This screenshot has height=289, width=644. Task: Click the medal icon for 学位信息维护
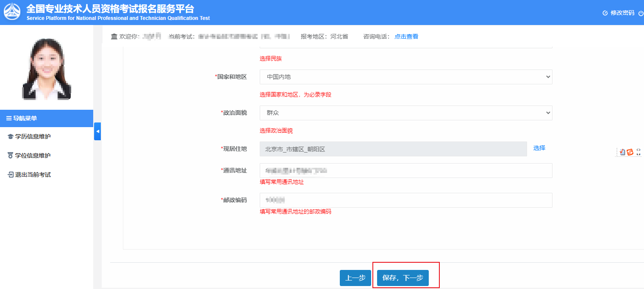point(11,156)
